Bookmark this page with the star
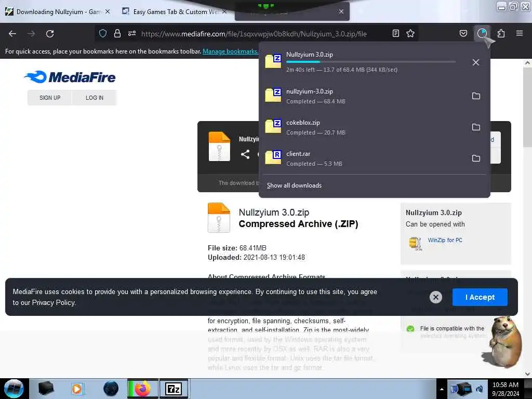 tap(410, 33)
